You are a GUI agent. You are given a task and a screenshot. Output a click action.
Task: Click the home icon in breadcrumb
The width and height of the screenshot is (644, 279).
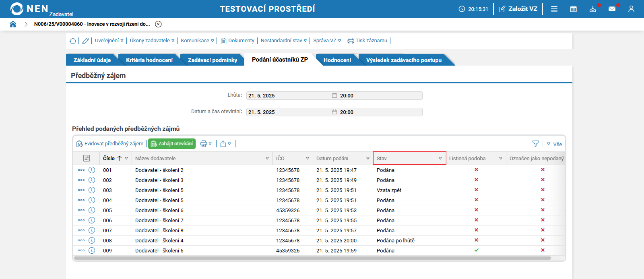(x=13, y=24)
